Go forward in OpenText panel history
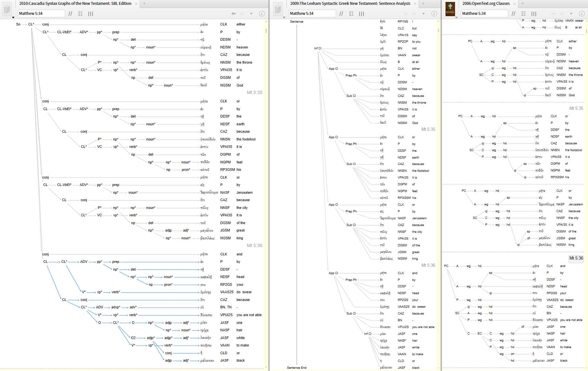The width and height of the screenshot is (588, 371). pos(562,14)
